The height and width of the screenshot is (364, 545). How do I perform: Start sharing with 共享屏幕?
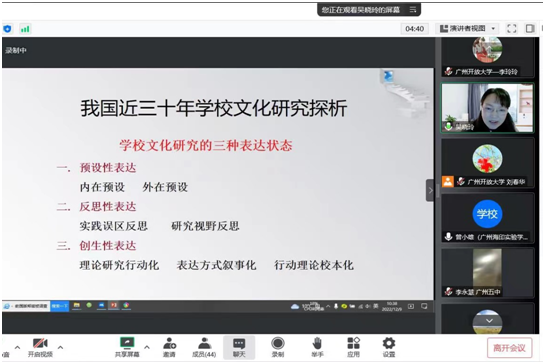click(x=127, y=347)
